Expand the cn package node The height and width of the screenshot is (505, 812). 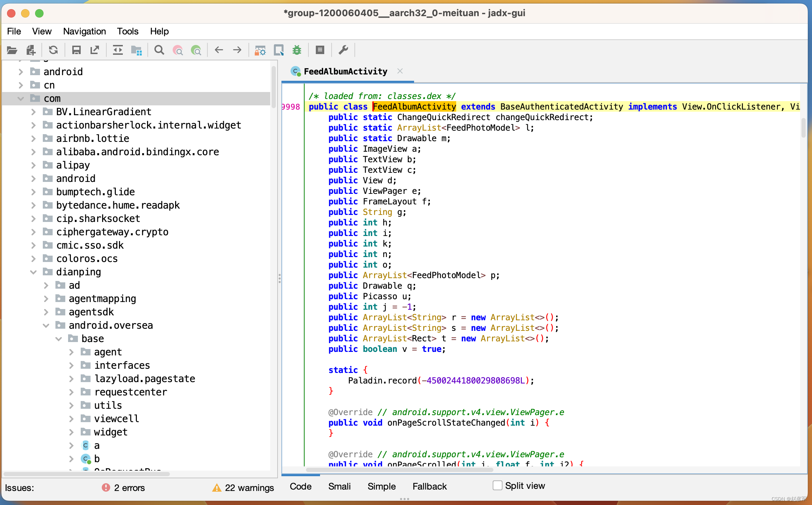coord(21,85)
